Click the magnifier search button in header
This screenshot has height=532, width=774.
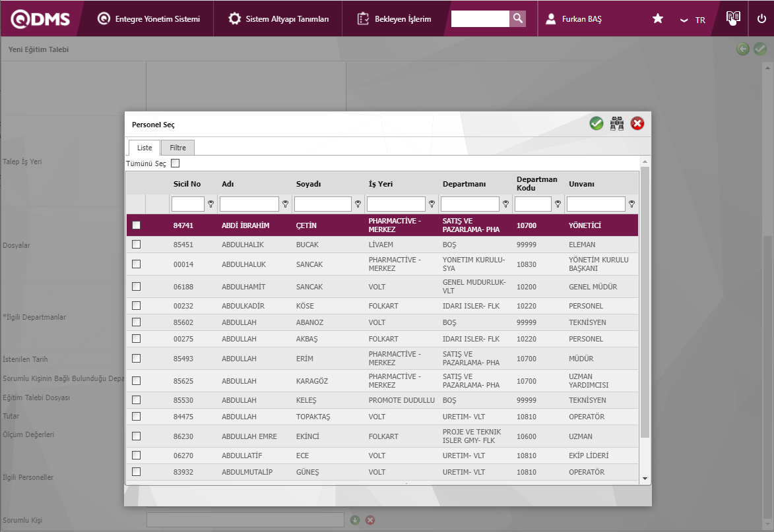pyautogui.click(x=518, y=19)
